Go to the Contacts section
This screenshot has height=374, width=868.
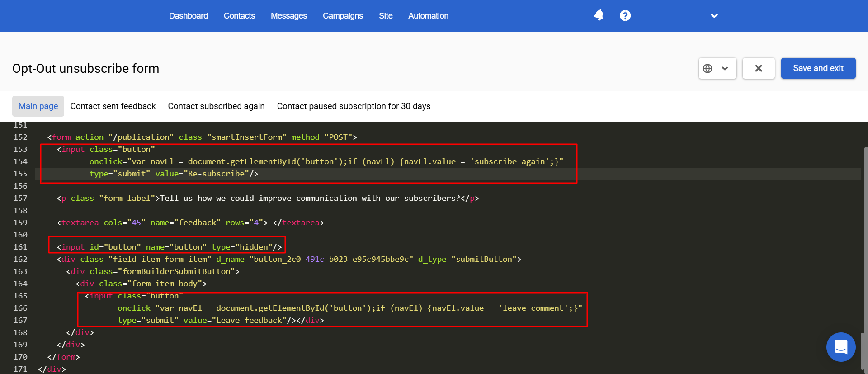pyautogui.click(x=239, y=16)
